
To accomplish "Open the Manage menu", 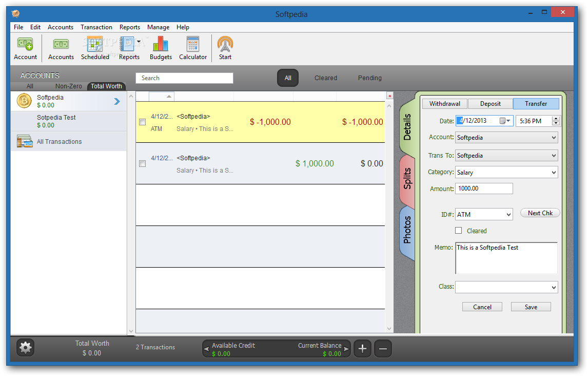I will pos(158,27).
